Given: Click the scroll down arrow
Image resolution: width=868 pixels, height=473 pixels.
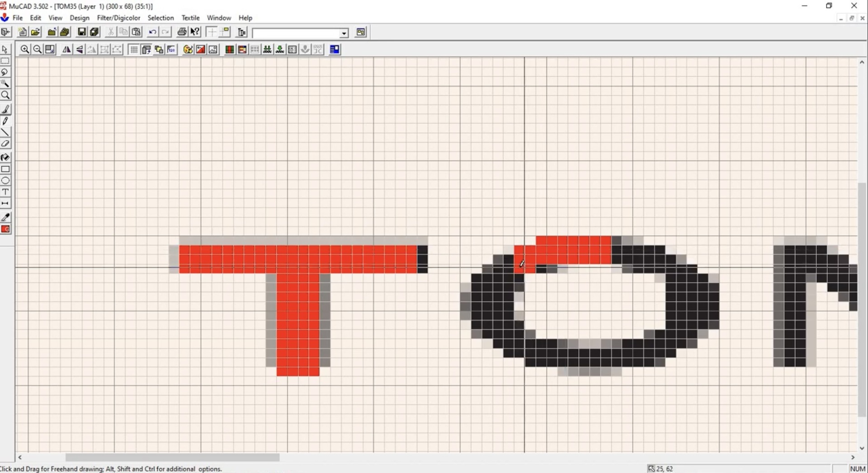Looking at the screenshot, I should [x=862, y=448].
